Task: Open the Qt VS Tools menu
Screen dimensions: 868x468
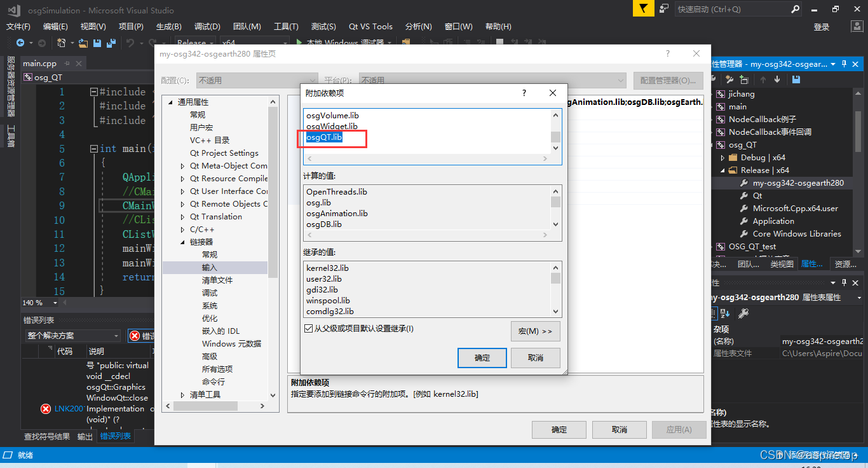Action: (x=370, y=26)
